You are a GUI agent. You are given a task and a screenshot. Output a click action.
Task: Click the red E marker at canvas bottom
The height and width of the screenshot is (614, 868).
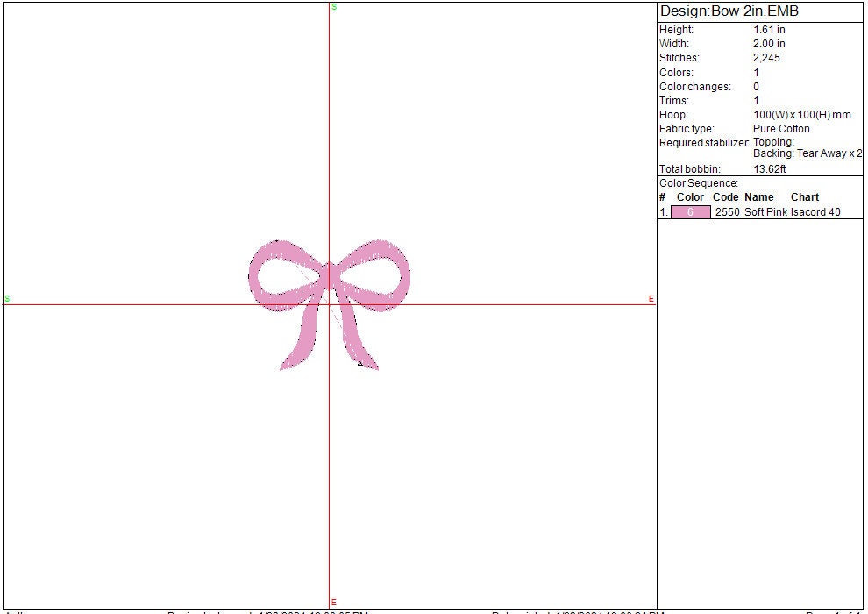pos(333,602)
